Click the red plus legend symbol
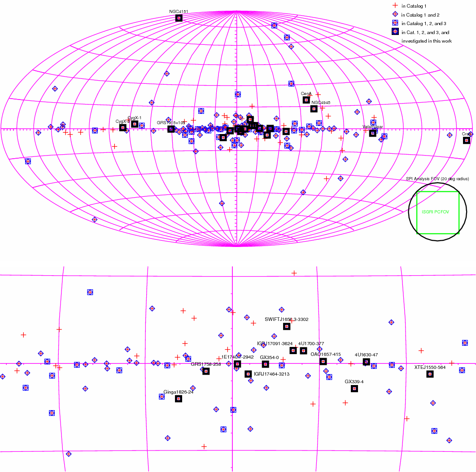476x472 pixels. (395, 6)
